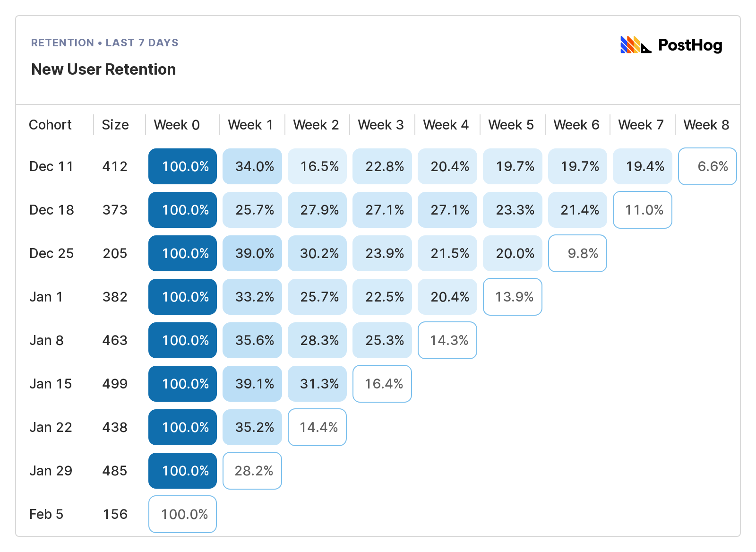The width and height of the screenshot is (756, 552).
Task: Click the Dec 25 Week 1 39.0% cell
Action: (x=252, y=253)
